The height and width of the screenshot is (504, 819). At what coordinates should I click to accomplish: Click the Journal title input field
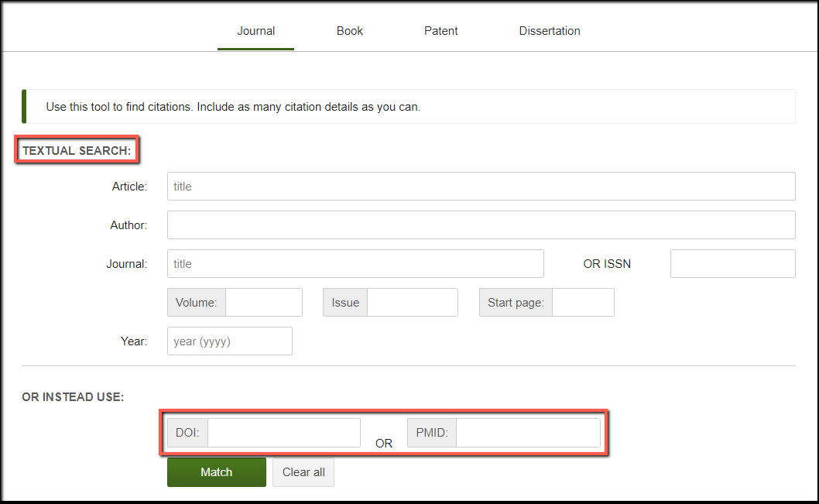pos(355,264)
